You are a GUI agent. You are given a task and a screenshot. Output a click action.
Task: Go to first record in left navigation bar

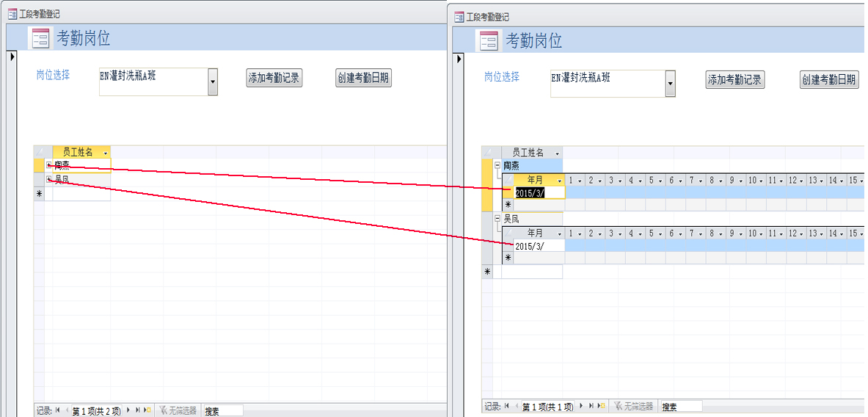(x=57, y=411)
